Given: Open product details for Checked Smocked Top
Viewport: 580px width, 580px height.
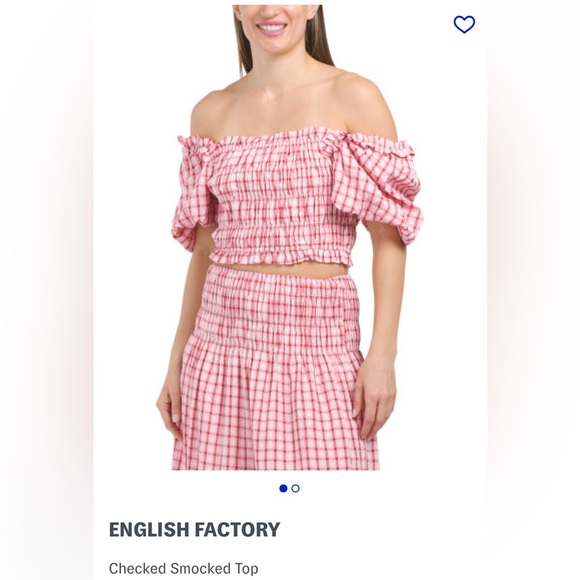Looking at the screenshot, I should coord(183,569).
